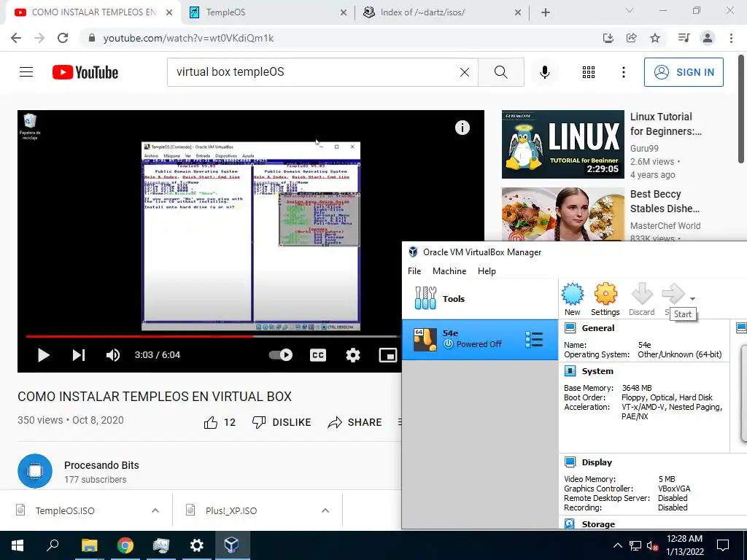The height and width of the screenshot is (560, 747).
Task: Open Chrome tab search chevron
Action: click(x=630, y=10)
